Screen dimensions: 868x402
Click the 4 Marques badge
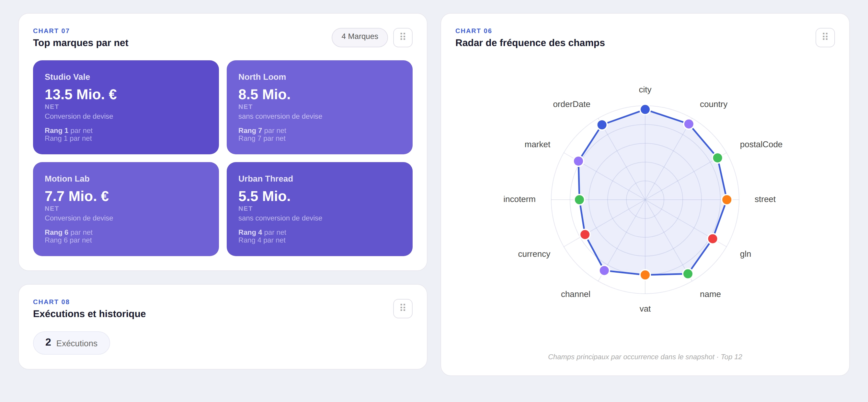[359, 37]
